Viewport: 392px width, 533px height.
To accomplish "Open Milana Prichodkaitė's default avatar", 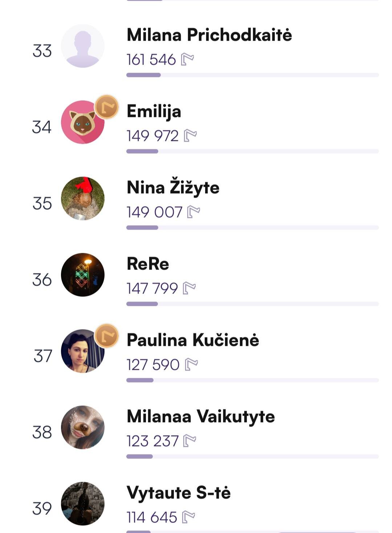I will click(x=83, y=46).
